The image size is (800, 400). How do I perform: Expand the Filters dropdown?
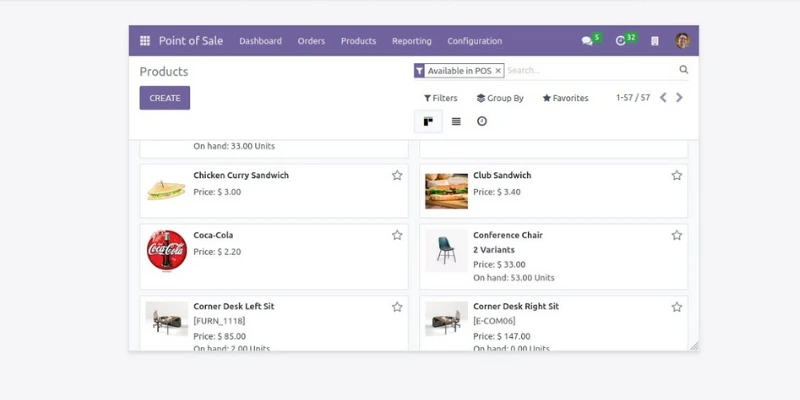tap(441, 98)
